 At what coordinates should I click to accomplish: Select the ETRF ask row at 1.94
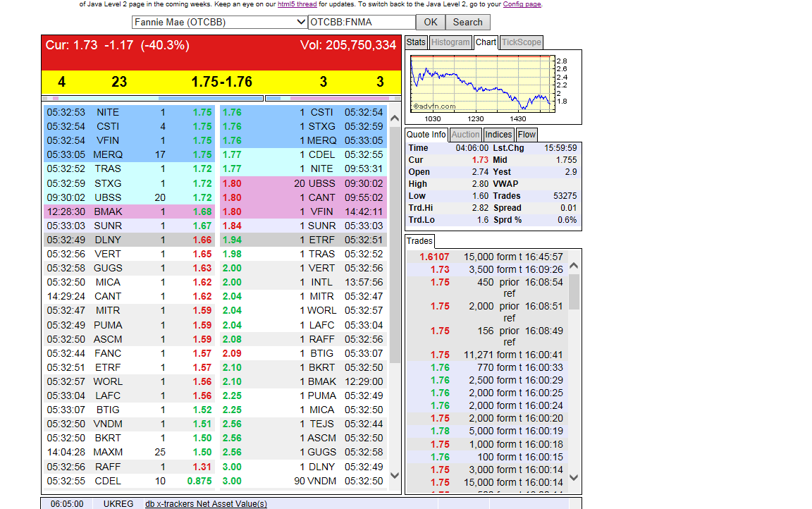tap(303, 240)
